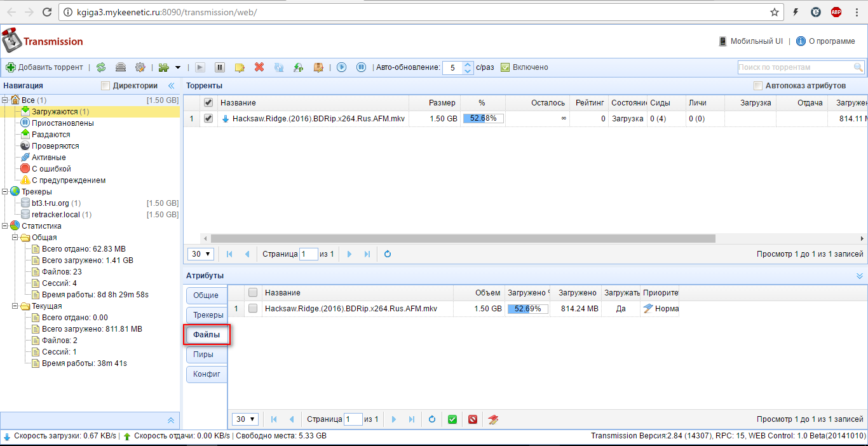Open the torrents page-size dropdown showing 30

(201, 254)
